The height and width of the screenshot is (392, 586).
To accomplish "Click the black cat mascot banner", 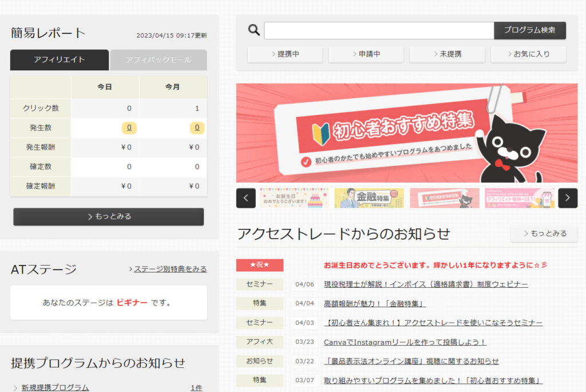I will (406, 133).
